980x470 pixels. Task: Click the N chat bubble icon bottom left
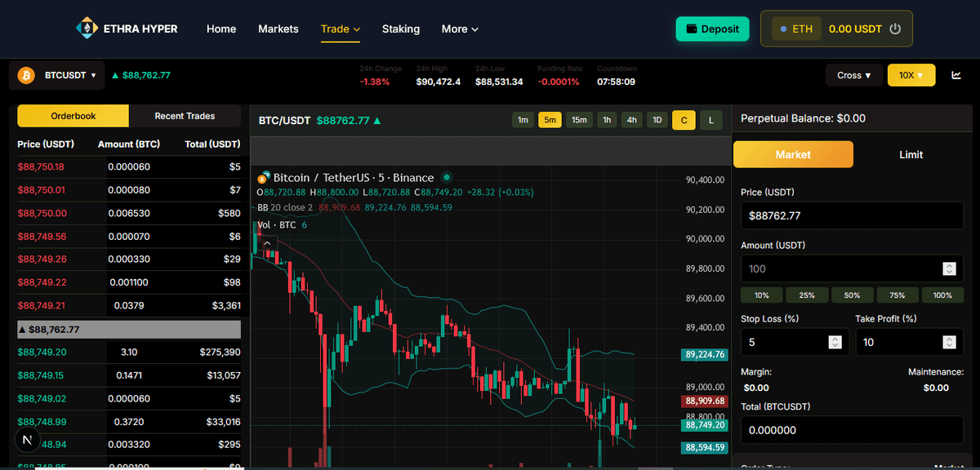(27, 440)
